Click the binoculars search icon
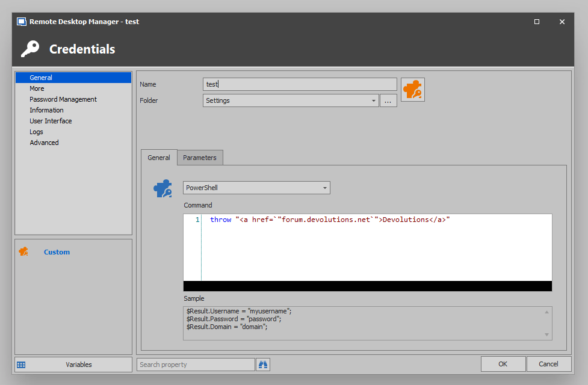Image resolution: width=588 pixels, height=385 pixels. point(262,364)
